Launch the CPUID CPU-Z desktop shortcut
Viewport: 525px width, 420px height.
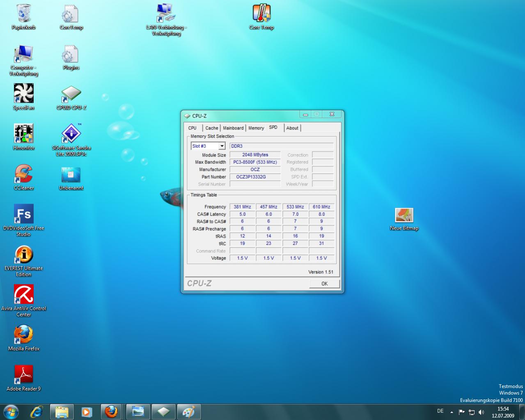click(x=71, y=98)
